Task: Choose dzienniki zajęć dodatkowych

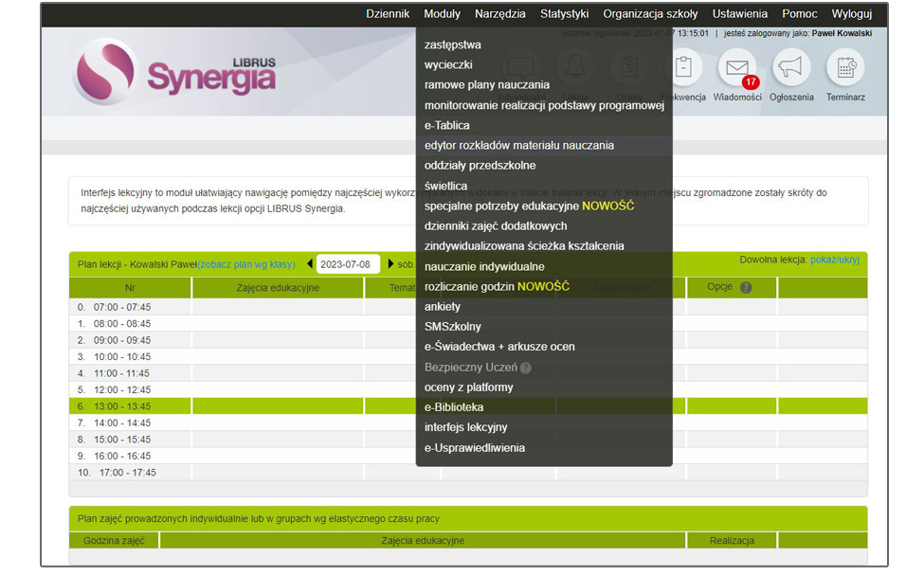Action: click(496, 226)
